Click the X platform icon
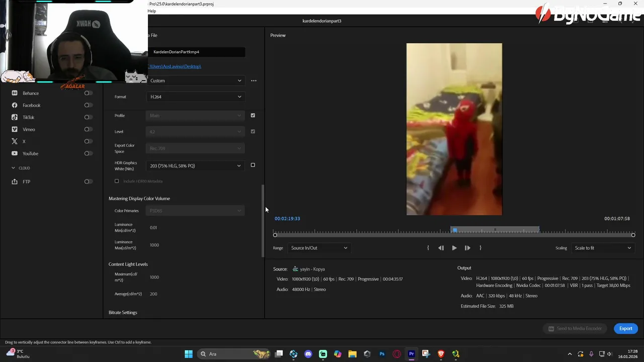Screen dimensions: 644x362 pyautogui.click(x=15, y=141)
